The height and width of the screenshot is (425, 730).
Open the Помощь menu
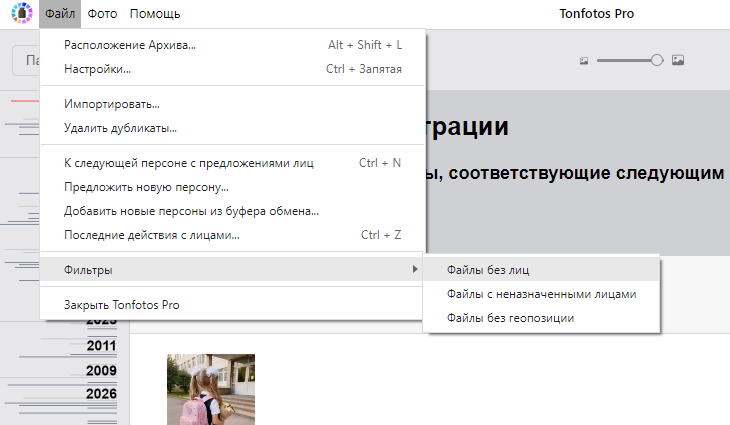point(155,14)
